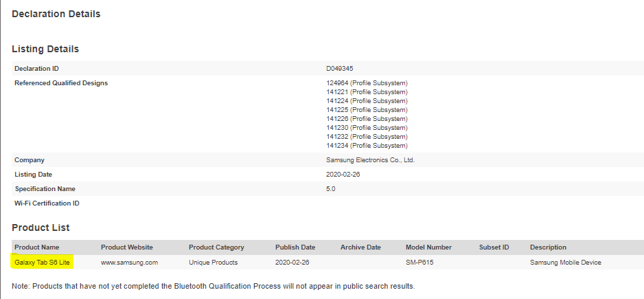Click the Product Category column header
Screen dimensions: 644x299
tap(216, 247)
